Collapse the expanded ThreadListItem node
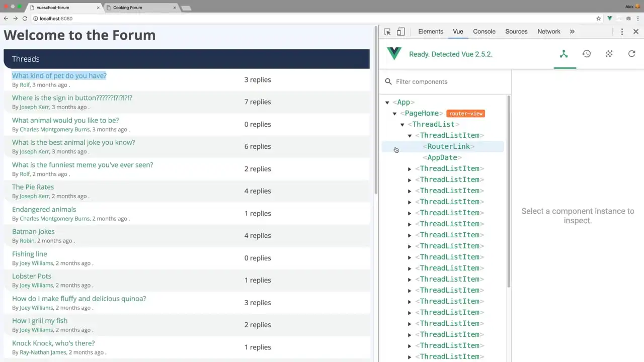The width and height of the screenshot is (644, 362). pyautogui.click(x=410, y=136)
